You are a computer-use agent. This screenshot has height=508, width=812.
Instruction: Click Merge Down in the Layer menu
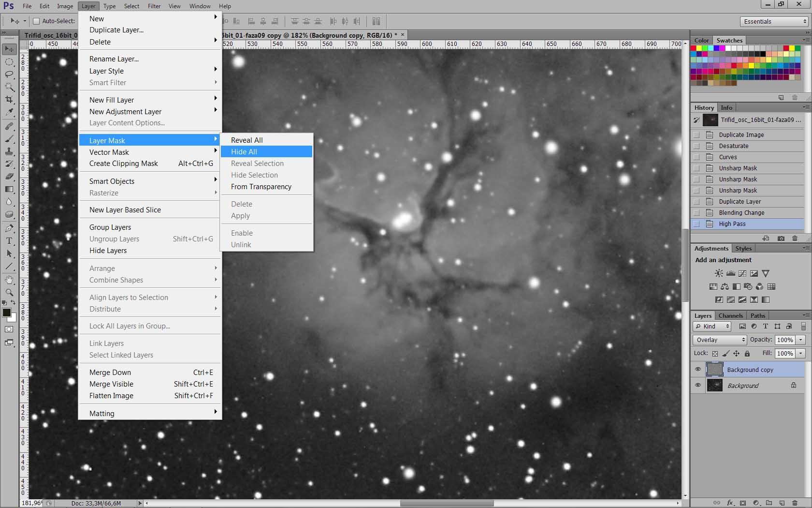[x=110, y=373]
